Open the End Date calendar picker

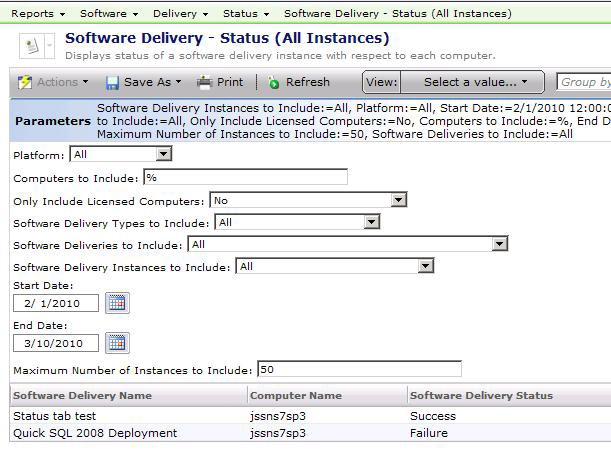(x=117, y=343)
